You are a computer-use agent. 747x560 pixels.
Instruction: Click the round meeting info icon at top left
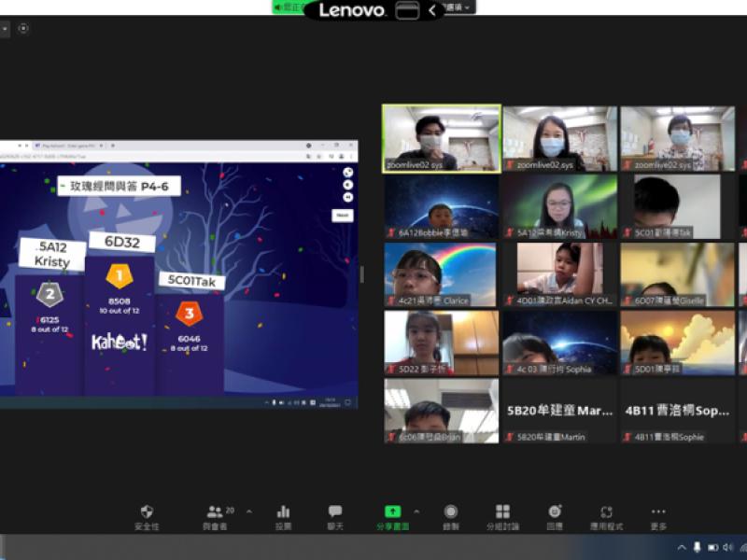22,29
